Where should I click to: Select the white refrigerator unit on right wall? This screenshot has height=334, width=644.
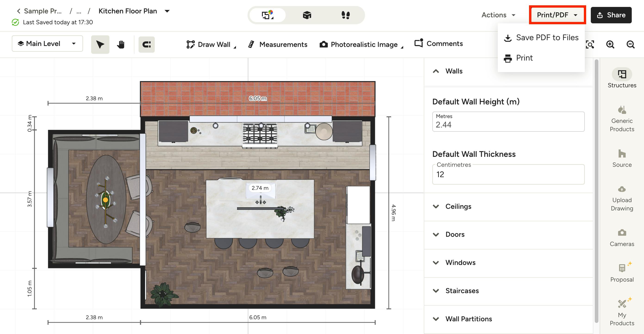[358, 205]
